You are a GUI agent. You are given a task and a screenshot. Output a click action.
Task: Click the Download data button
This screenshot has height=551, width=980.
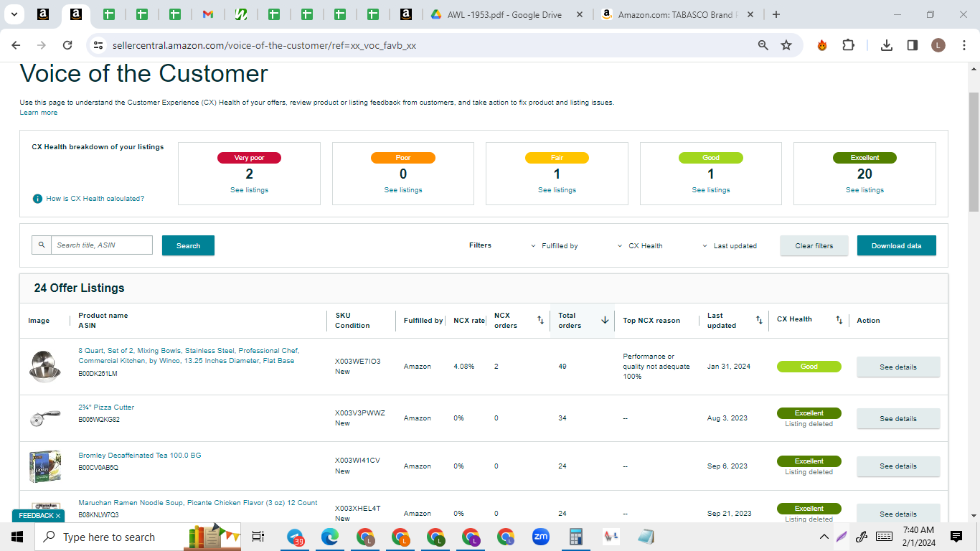(897, 245)
